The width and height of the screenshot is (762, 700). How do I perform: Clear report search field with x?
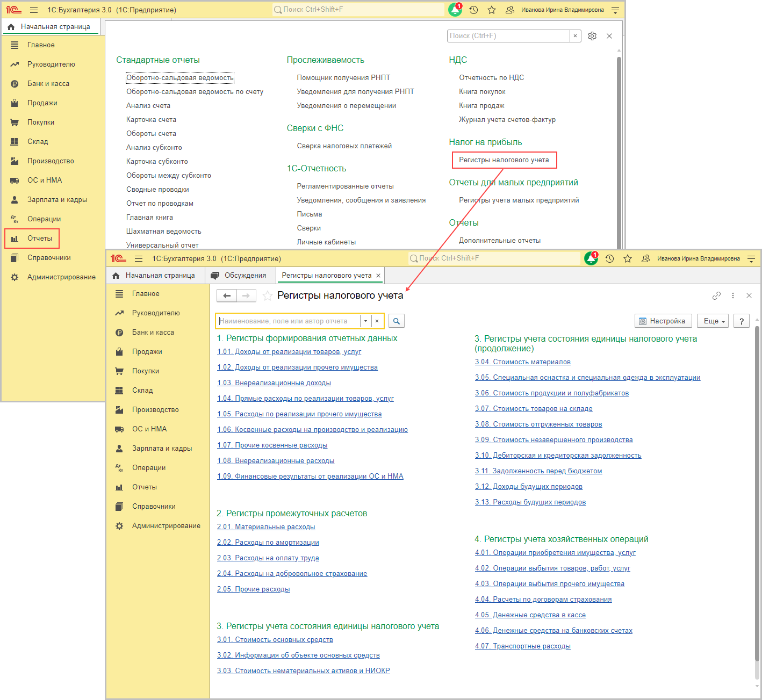tap(377, 321)
